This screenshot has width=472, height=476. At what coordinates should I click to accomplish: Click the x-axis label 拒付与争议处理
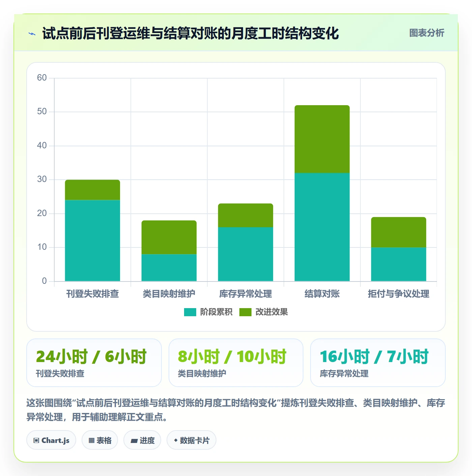click(x=399, y=294)
